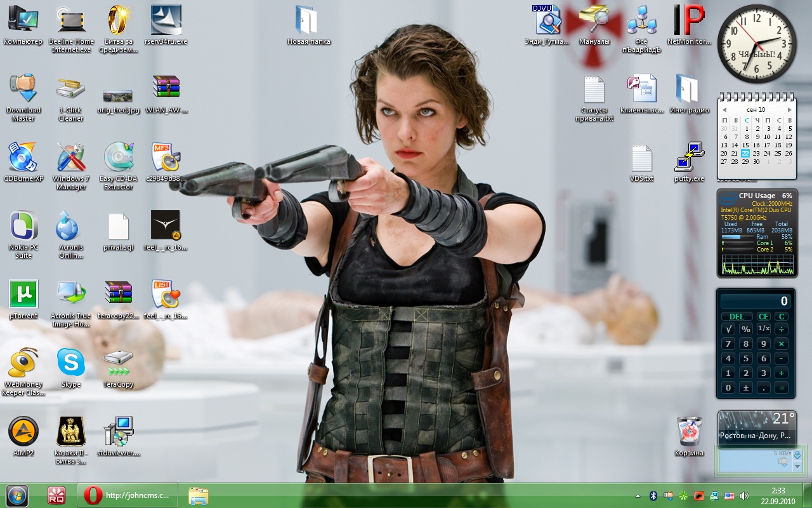
Task: Click the calculator display showing 0
Action: click(x=756, y=301)
